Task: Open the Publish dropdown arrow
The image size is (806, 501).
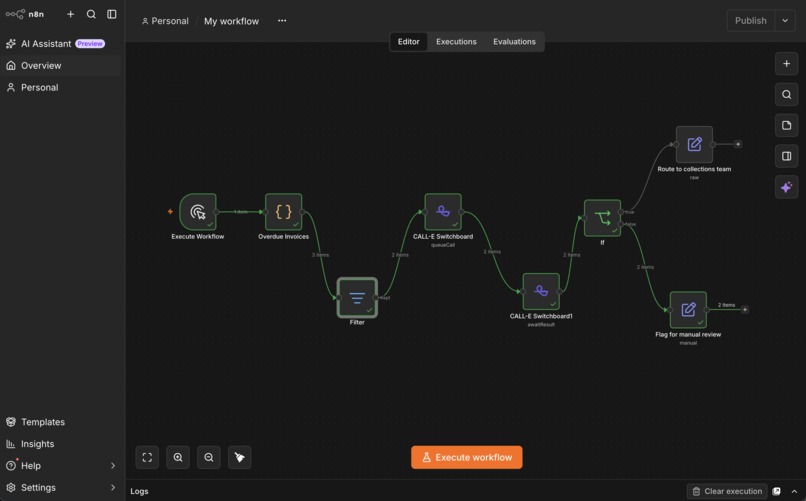Action: pyautogui.click(x=785, y=21)
